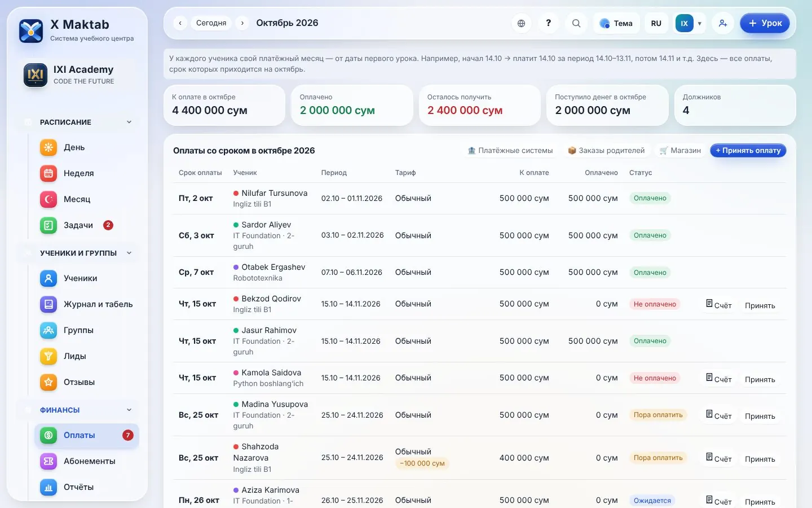
Task: Open student Nilufar Tursunova
Action: (274, 193)
